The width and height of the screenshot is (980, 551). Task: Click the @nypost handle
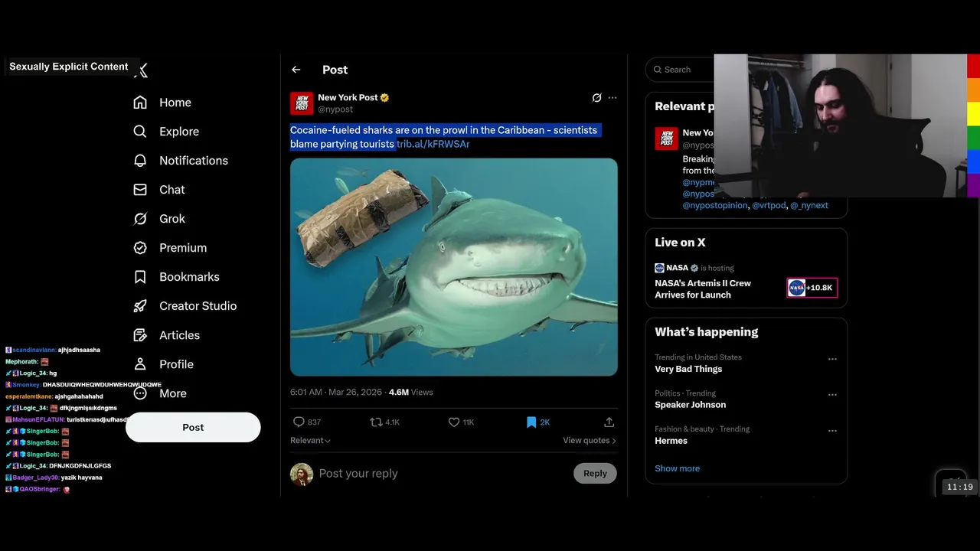(x=335, y=109)
